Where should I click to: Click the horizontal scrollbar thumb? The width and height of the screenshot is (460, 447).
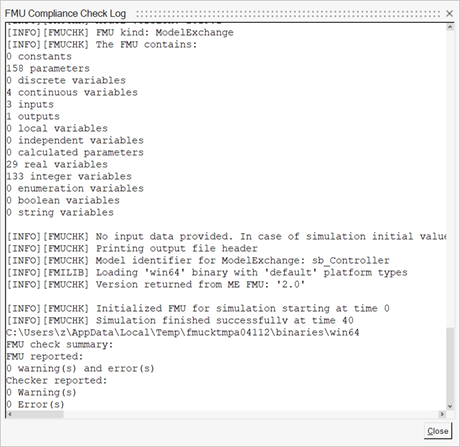[x=38, y=414]
